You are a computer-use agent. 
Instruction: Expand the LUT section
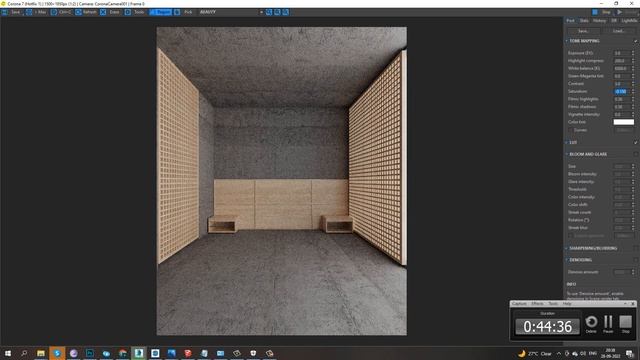[567, 142]
